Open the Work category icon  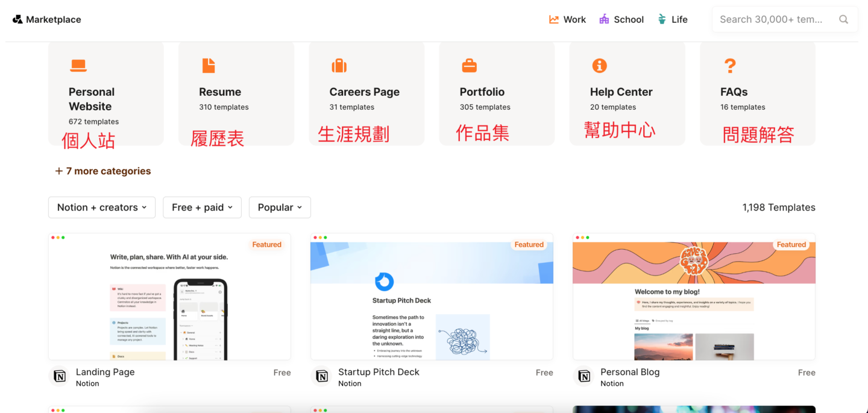554,19
